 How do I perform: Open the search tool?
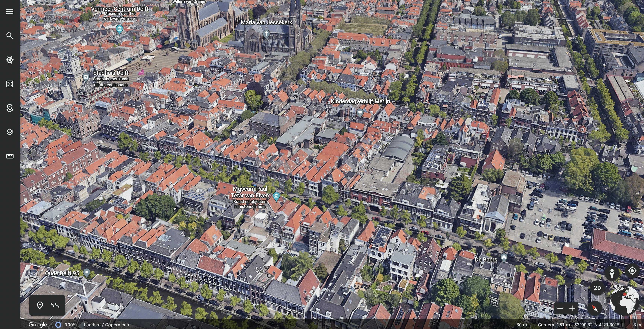tap(10, 36)
